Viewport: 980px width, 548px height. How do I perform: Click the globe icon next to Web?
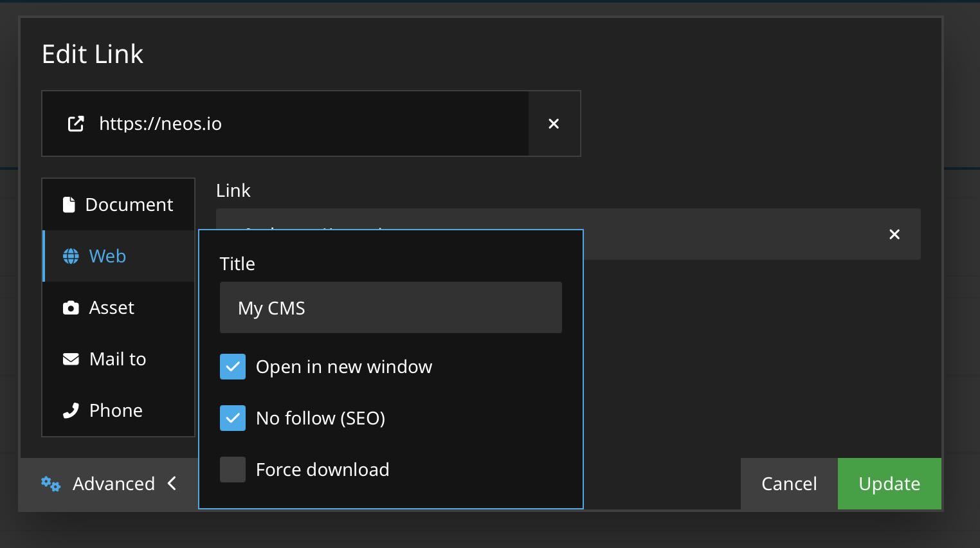(69, 256)
